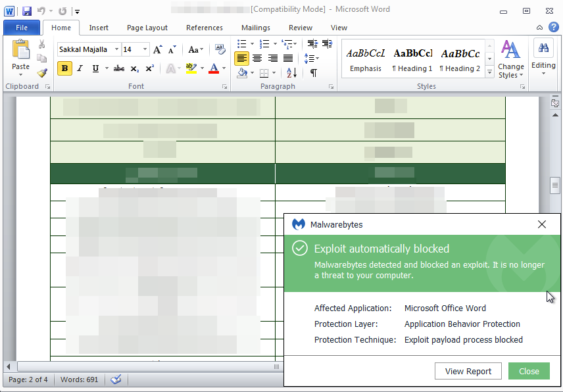Viewport: 563px width, 392px height.
Task: Toggle Bold formatting
Action: [64, 68]
